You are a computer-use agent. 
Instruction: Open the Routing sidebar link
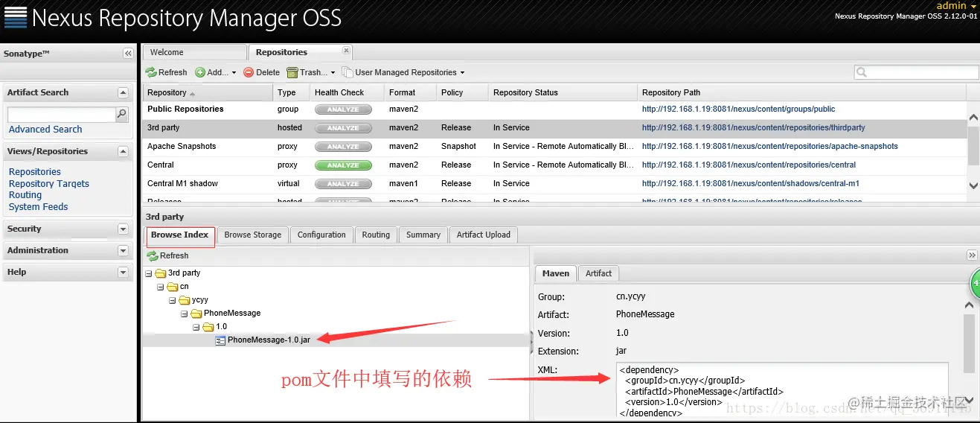[x=25, y=195]
